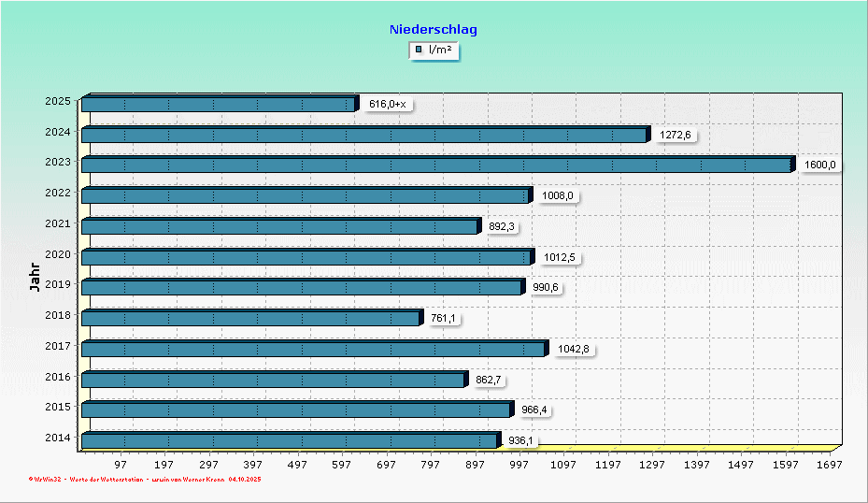Click the 2014 year axis label

[x=57, y=438]
